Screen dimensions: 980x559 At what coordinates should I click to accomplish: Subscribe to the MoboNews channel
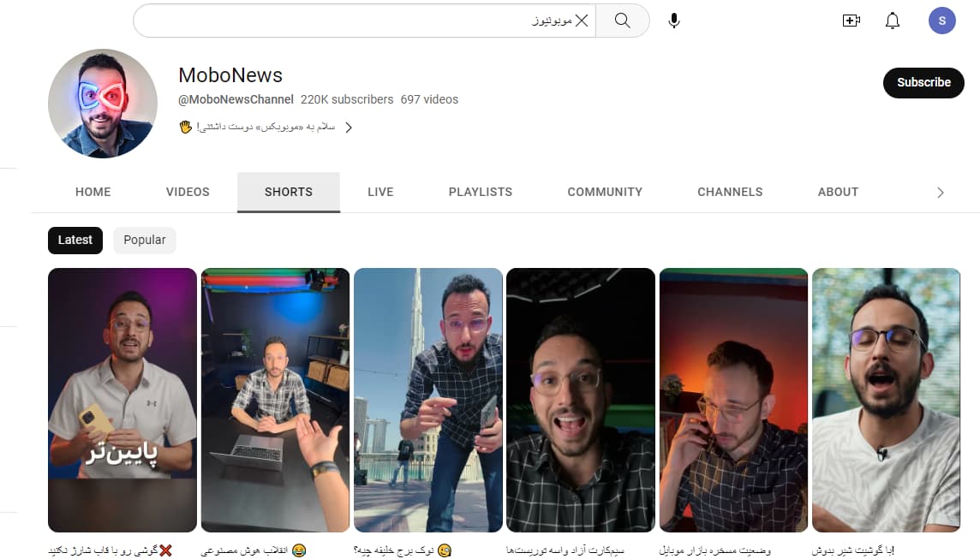(923, 82)
